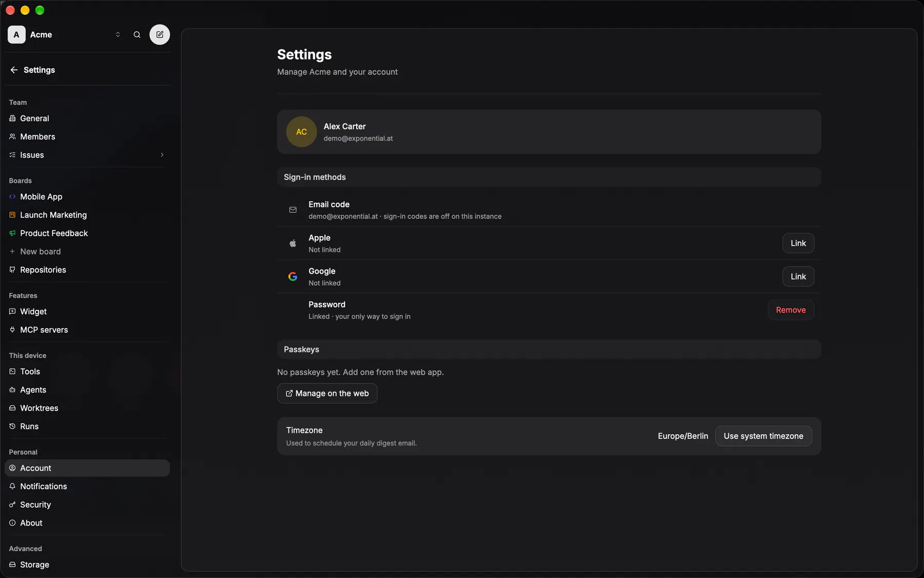Image resolution: width=924 pixels, height=578 pixels.
Task: Select New board in sidebar
Action: (87, 252)
